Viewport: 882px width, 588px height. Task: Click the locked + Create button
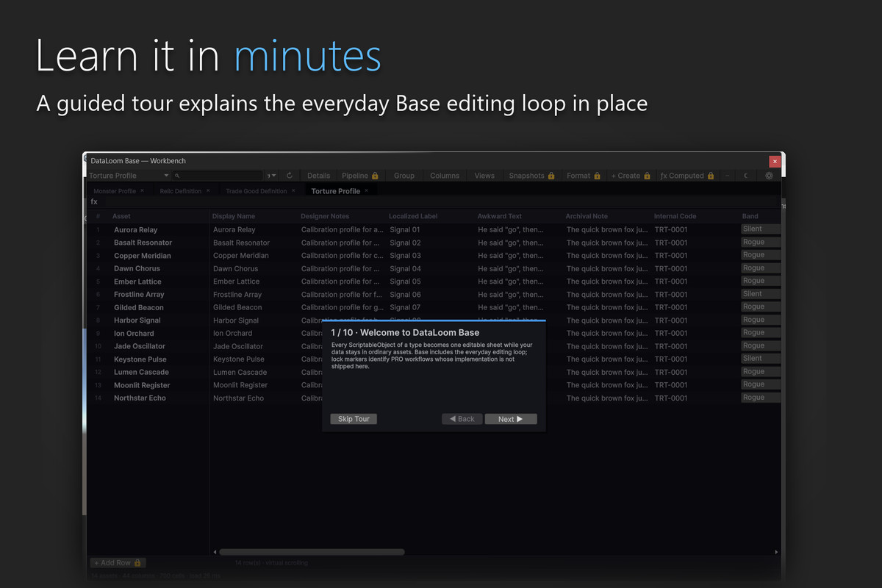click(x=631, y=176)
